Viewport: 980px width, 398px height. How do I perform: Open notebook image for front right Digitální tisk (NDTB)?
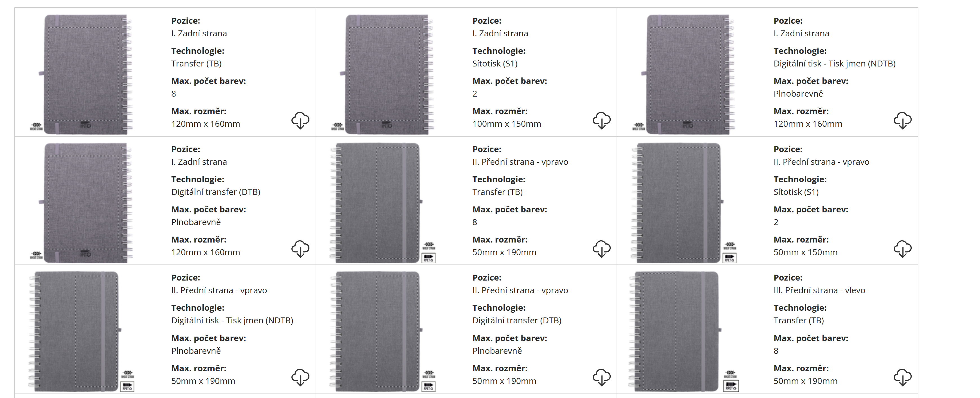coord(81,331)
